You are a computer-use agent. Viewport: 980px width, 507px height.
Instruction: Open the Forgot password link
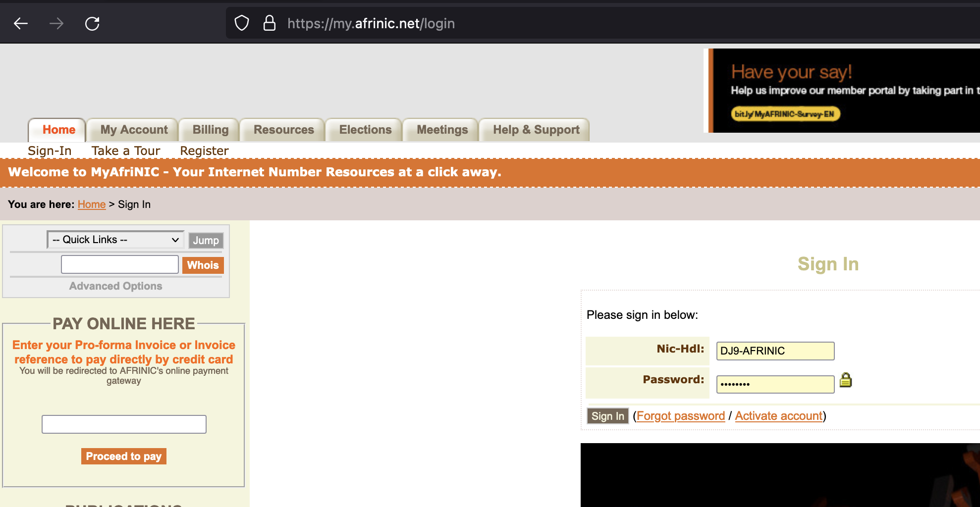click(x=681, y=416)
